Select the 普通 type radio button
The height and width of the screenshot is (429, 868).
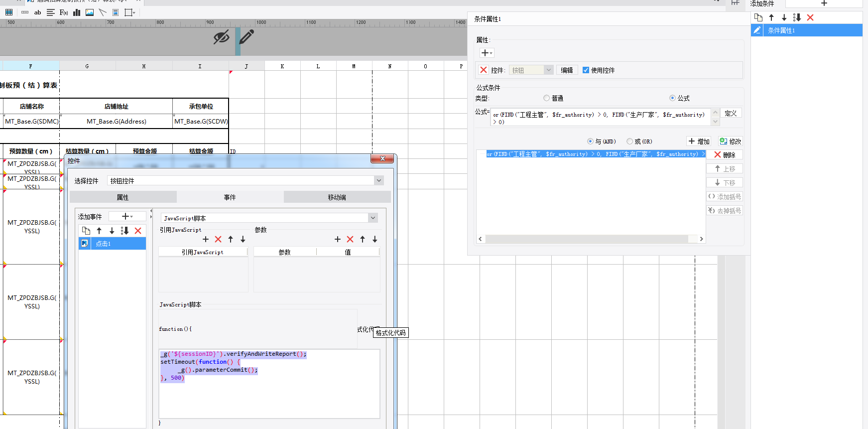tap(546, 98)
